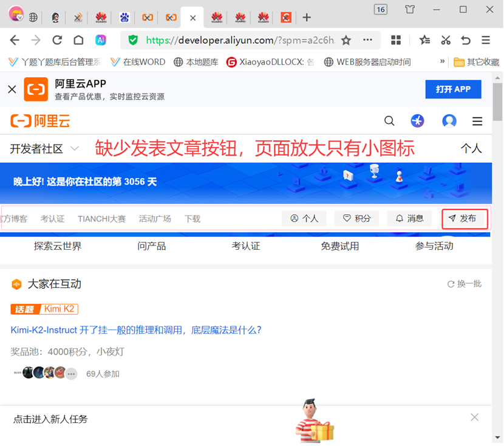Expand the 开发者社区 dropdown chevron

(x=75, y=148)
